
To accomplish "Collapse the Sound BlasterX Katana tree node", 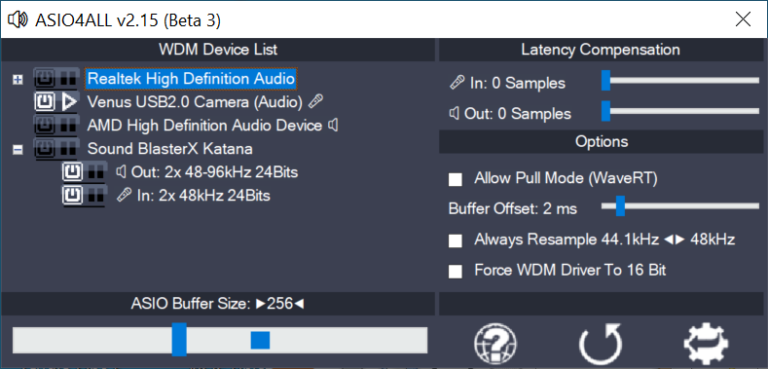I will pyautogui.click(x=18, y=150).
